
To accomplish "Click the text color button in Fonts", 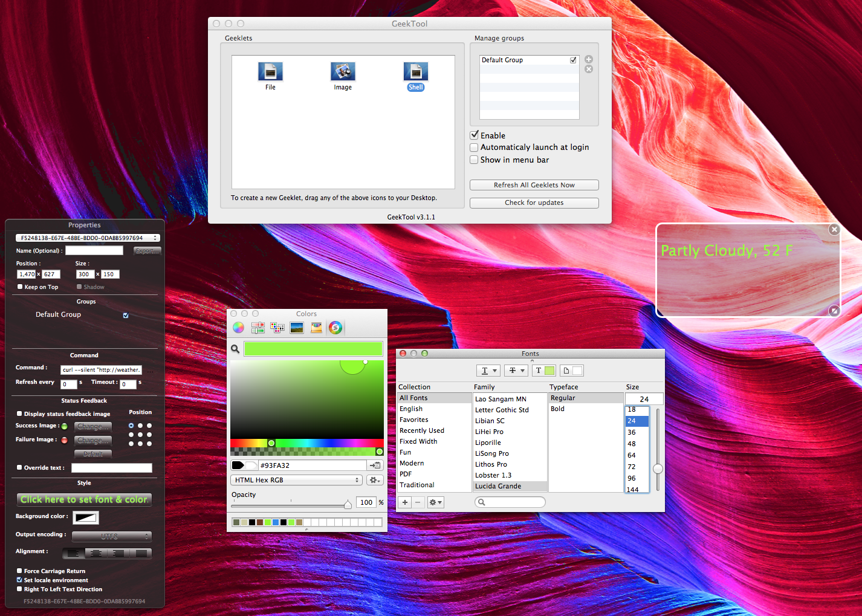I will pyautogui.click(x=544, y=371).
